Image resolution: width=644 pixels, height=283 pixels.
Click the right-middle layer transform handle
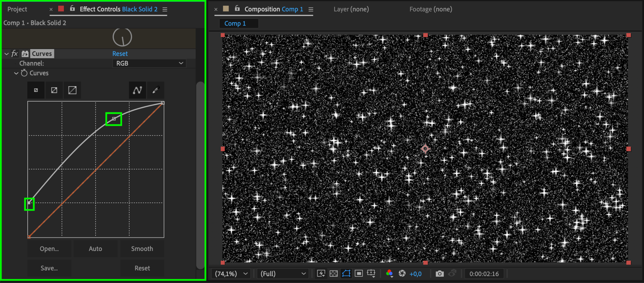point(629,149)
